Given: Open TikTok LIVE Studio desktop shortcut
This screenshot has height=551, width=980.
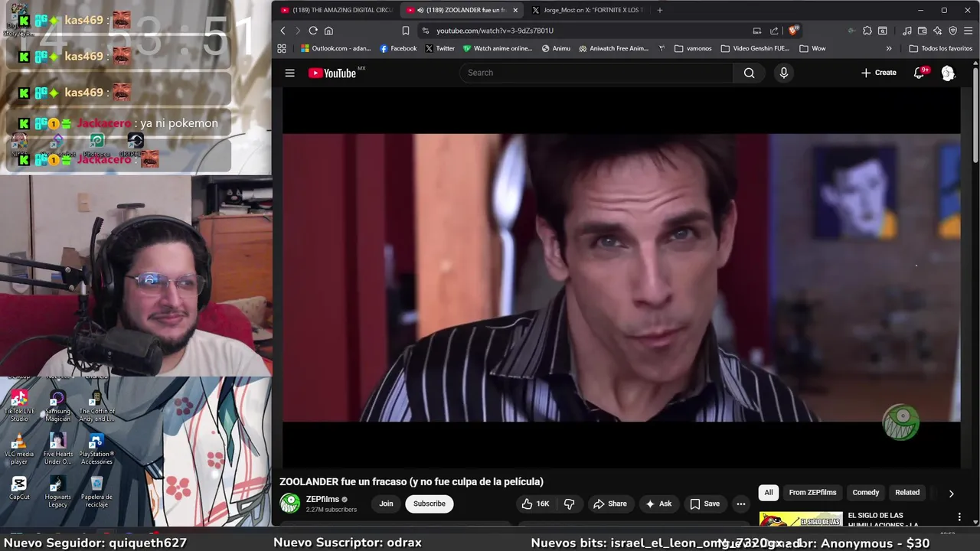Looking at the screenshot, I should pyautogui.click(x=19, y=406).
